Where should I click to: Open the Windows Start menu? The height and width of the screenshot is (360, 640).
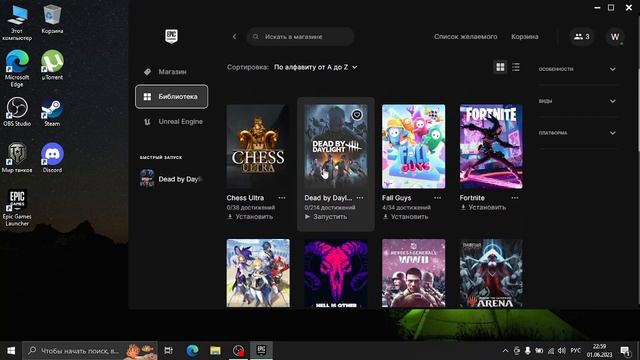pyautogui.click(x=11, y=350)
